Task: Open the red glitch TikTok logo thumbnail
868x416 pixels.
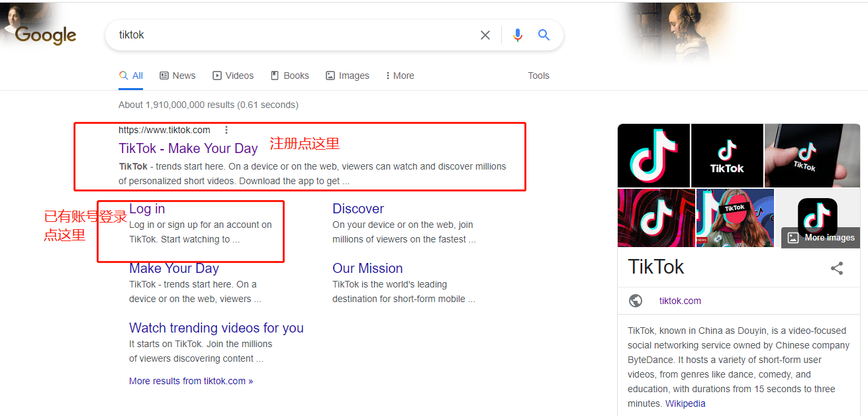Action: [656, 218]
